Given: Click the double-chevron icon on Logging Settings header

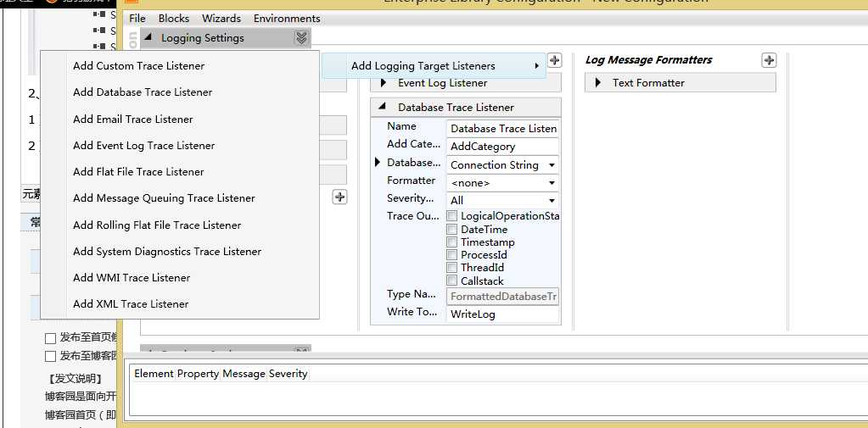Looking at the screenshot, I should coord(301,37).
